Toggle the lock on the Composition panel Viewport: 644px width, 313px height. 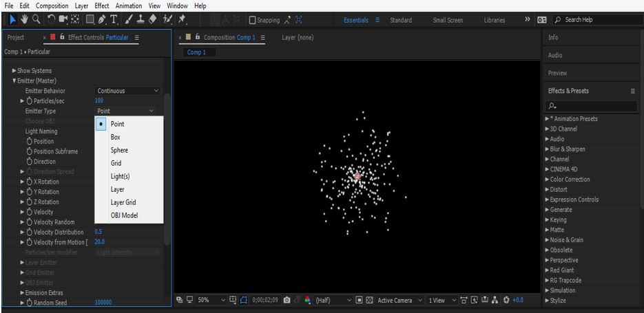click(x=198, y=37)
